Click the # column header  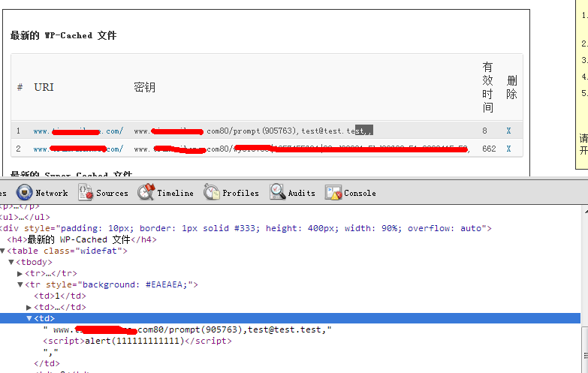coord(20,87)
